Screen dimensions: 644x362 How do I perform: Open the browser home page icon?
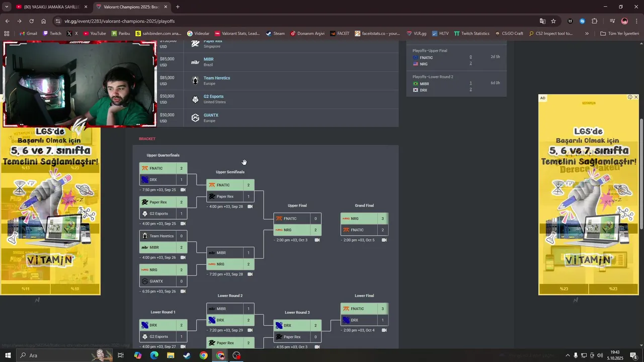click(44, 21)
